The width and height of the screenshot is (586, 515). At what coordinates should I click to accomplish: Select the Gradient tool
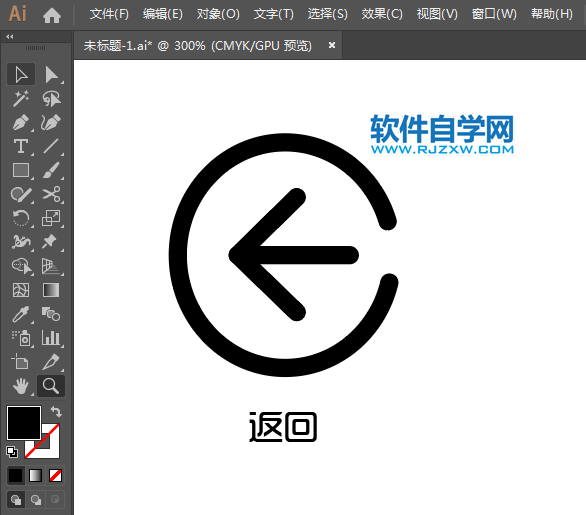pos(51,290)
